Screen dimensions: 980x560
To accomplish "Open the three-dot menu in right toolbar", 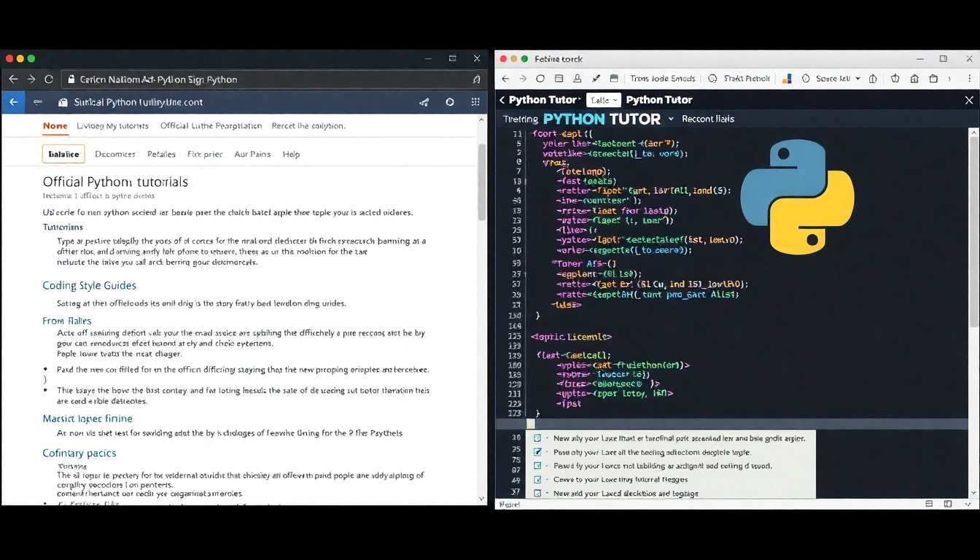I will tap(968, 79).
